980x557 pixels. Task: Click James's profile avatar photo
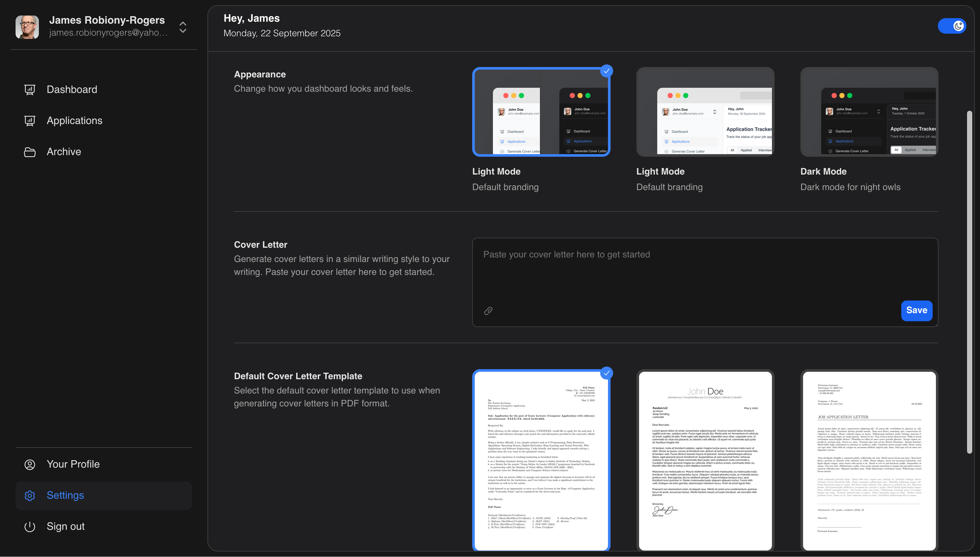[x=27, y=27]
